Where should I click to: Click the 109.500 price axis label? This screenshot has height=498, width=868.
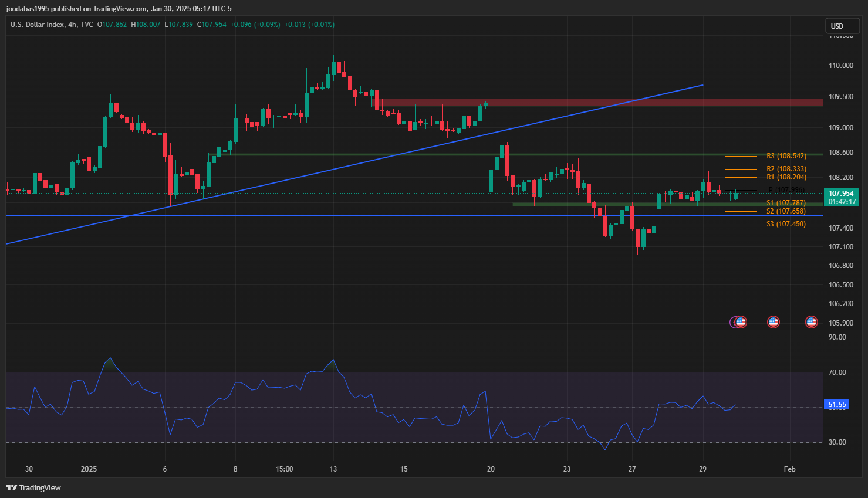[x=841, y=97]
